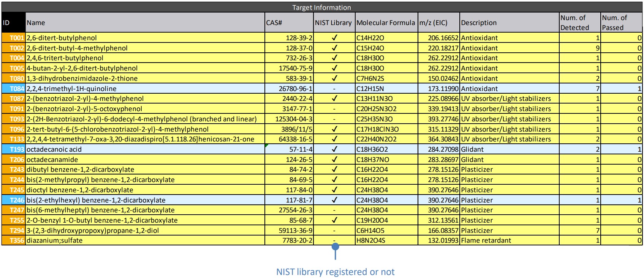Select the T246 blue ID cell
This screenshot has width=644, height=278.
pos(14,200)
